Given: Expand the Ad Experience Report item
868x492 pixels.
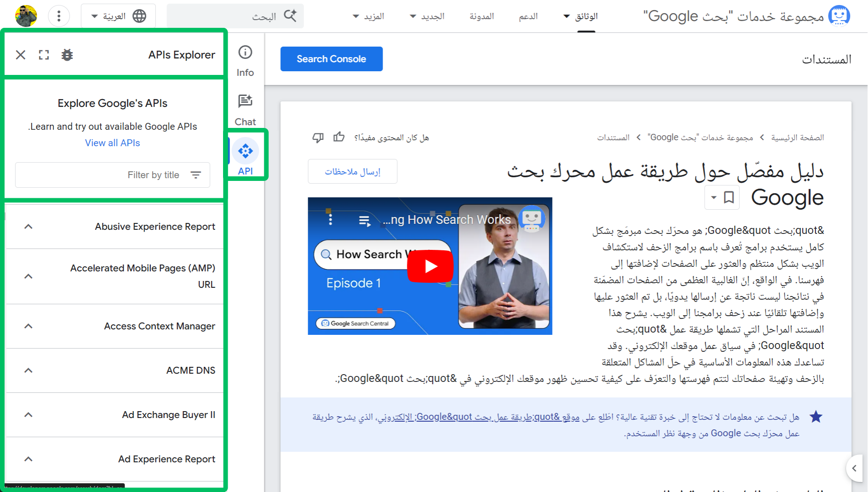Looking at the screenshot, I should point(28,459).
